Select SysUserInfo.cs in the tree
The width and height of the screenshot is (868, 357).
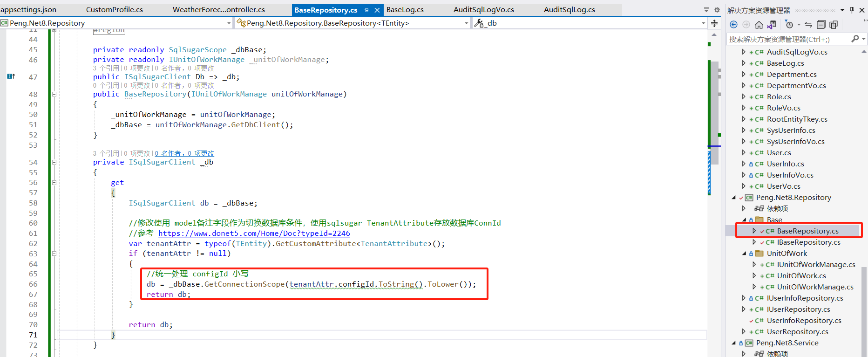click(x=791, y=130)
